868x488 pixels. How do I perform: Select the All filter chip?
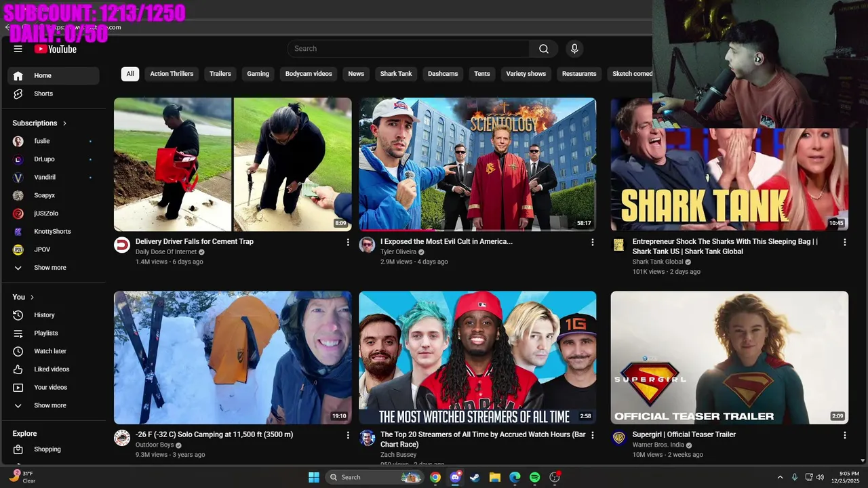coord(130,74)
